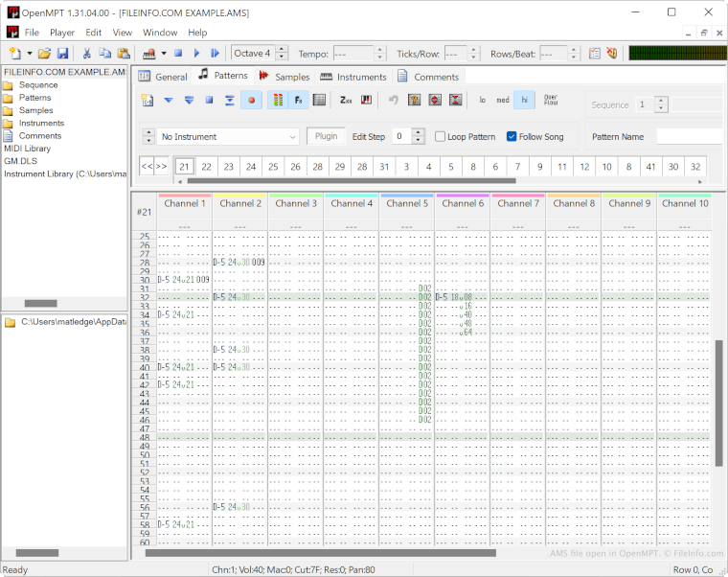Toggle the Fx plugin effects icon
Screen dimensions: 728x577
298,100
